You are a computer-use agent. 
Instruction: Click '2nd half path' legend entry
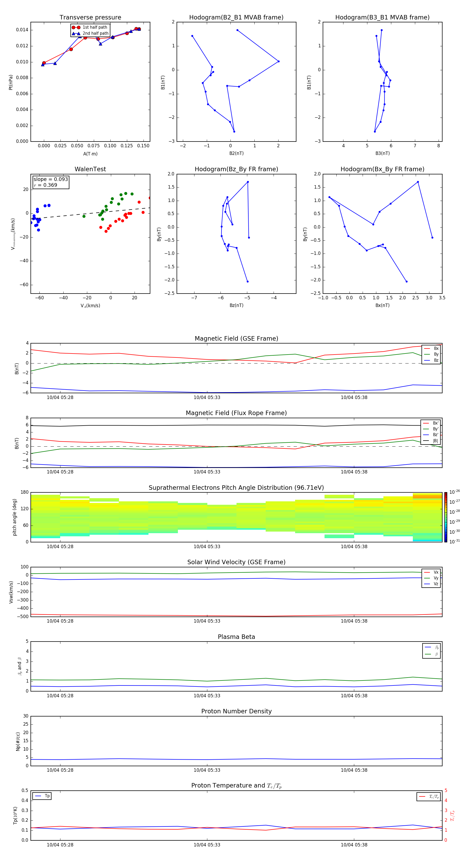point(90,33)
